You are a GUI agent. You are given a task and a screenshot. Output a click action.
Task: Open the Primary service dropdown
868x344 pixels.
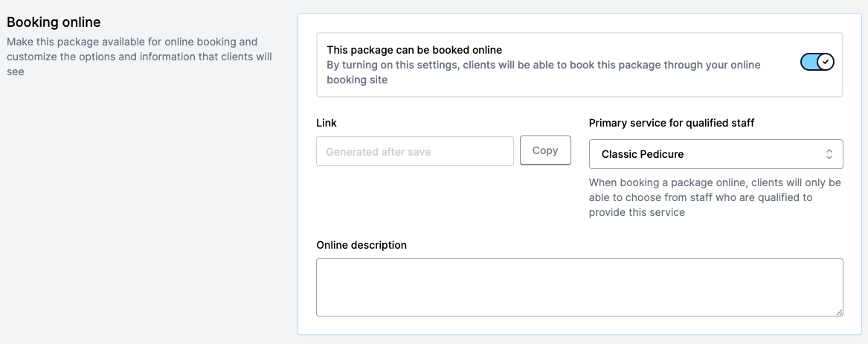(716, 154)
